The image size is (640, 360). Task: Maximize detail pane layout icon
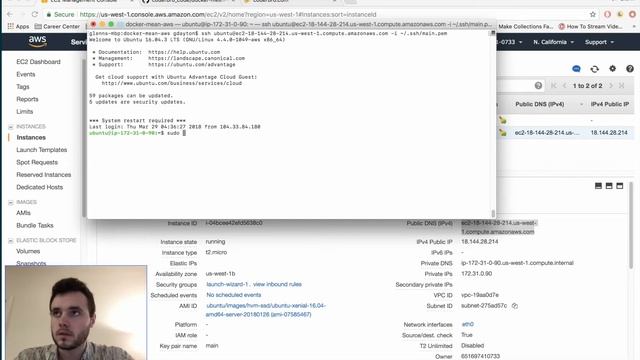pyautogui.click(x=620, y=186)
